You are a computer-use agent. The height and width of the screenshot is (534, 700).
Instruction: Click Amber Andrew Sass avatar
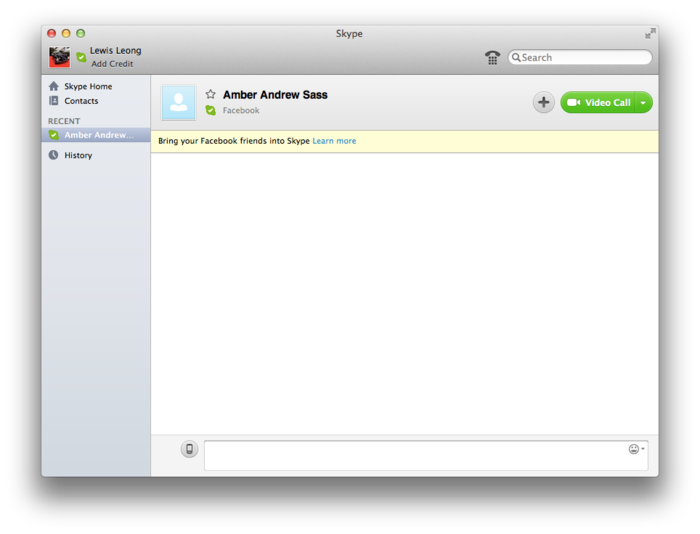(179, 103)
